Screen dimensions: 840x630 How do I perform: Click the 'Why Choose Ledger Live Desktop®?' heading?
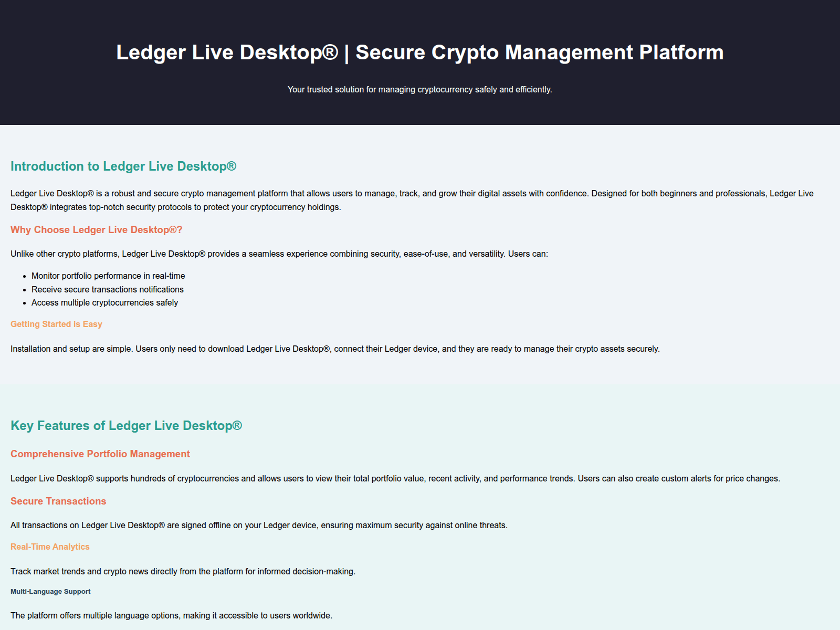pos(96,230)
